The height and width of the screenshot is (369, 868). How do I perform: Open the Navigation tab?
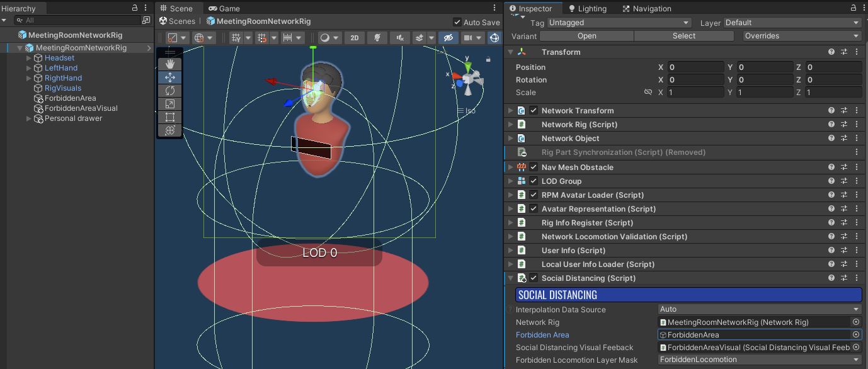click(x=647, y=8)
